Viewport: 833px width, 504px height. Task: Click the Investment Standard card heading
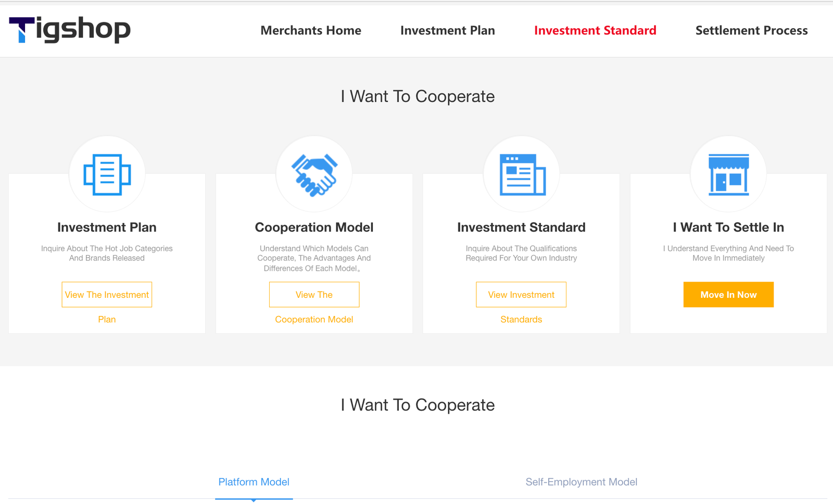pyautogui.click(x=521, y=228)
